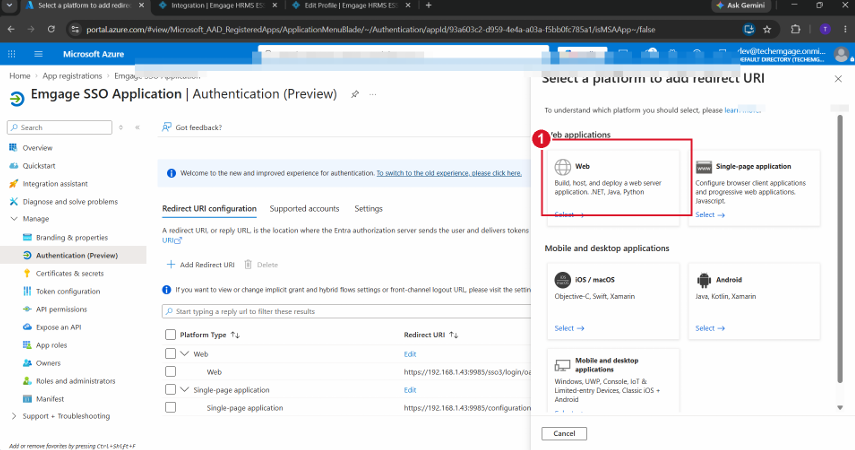Click the App roles icon
The image size is (855, 450).
(x=27, y=345)
